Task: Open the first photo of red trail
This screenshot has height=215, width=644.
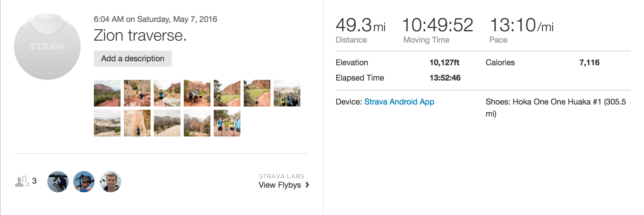Action: (x=107, y=93)
